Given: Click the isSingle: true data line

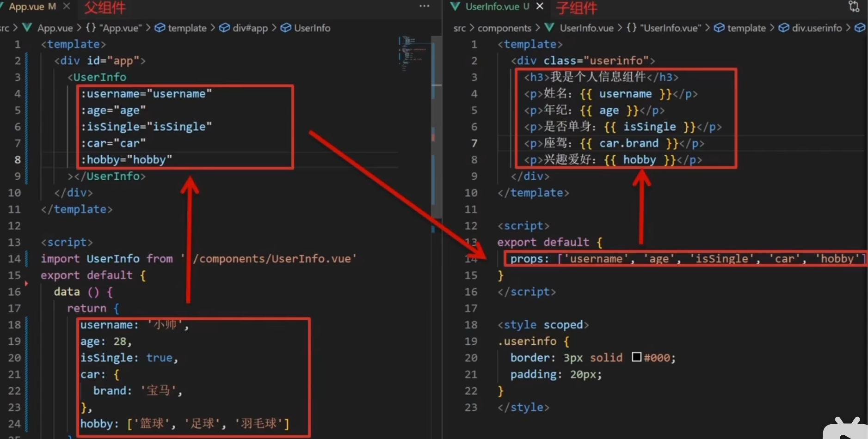Looking at the screenshot, I should [x=129, y=358].
